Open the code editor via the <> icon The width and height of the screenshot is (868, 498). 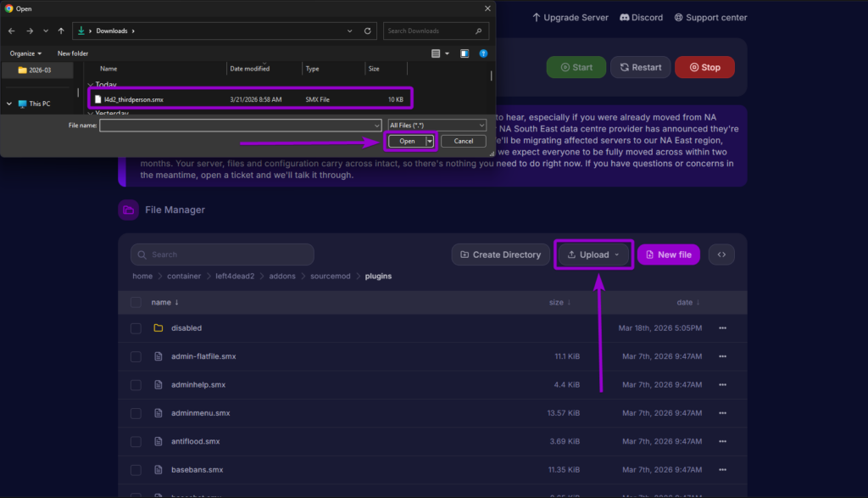tap(721, 254)
